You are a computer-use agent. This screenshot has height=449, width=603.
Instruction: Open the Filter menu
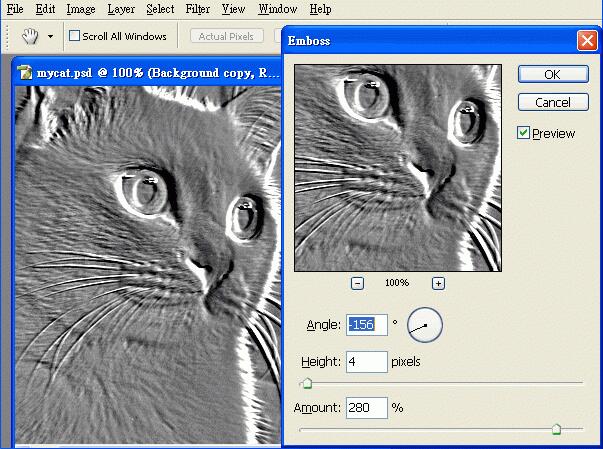coord(197,9)
